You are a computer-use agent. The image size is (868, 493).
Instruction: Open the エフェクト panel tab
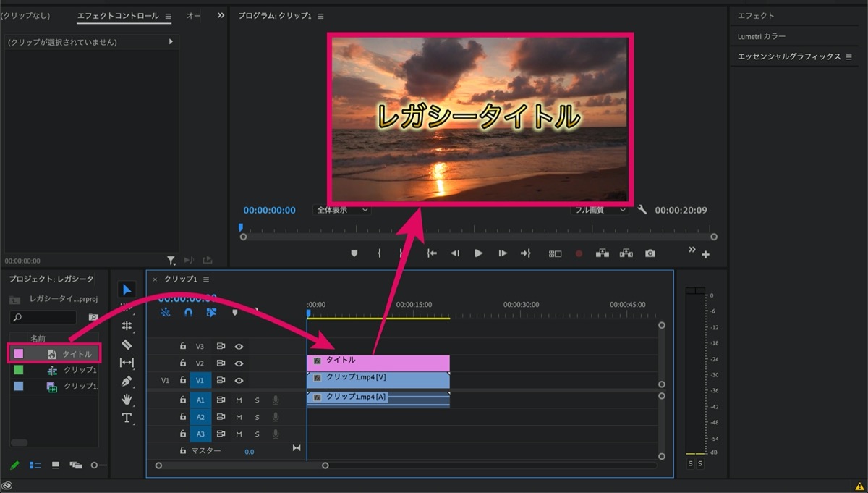[x=756, y=16]
